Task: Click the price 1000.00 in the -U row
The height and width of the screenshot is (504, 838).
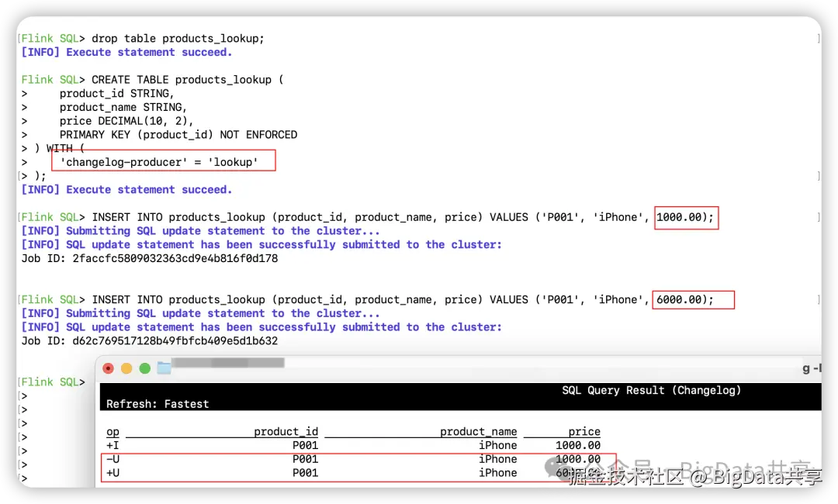Action: click(578, 459)
